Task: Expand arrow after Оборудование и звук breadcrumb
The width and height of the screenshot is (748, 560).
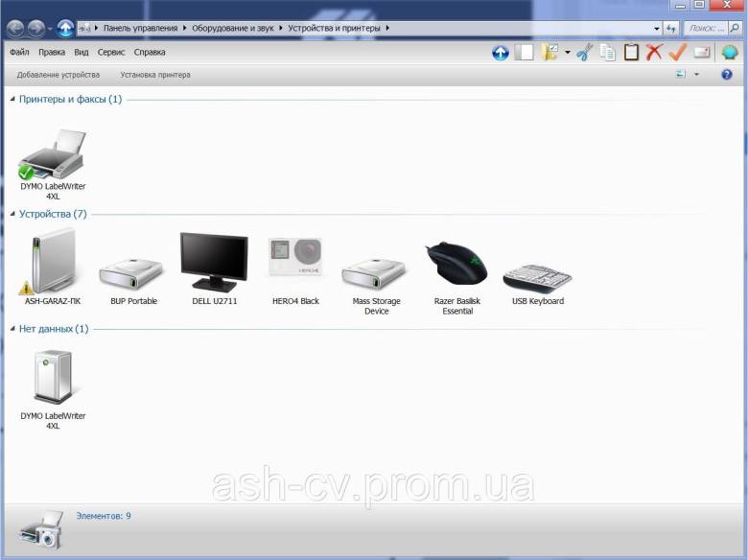Action: pyautogui.click(x=280, y=28)
